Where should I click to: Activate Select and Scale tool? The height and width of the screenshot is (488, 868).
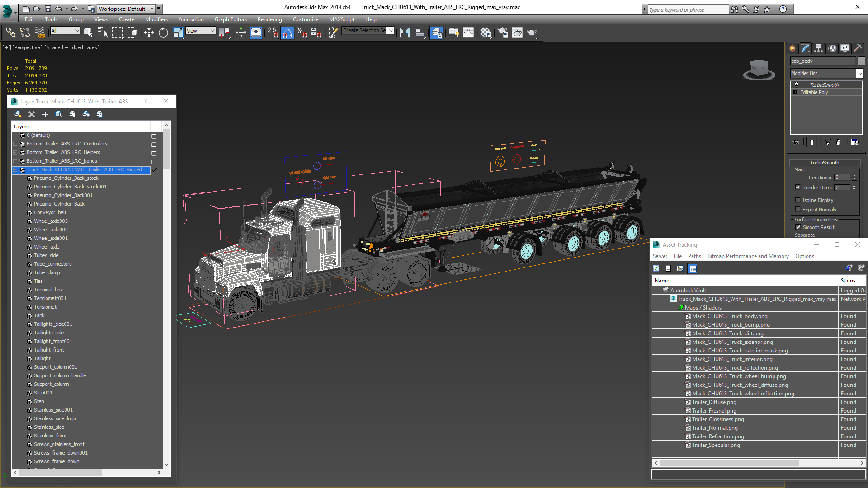tap(178, 32)
